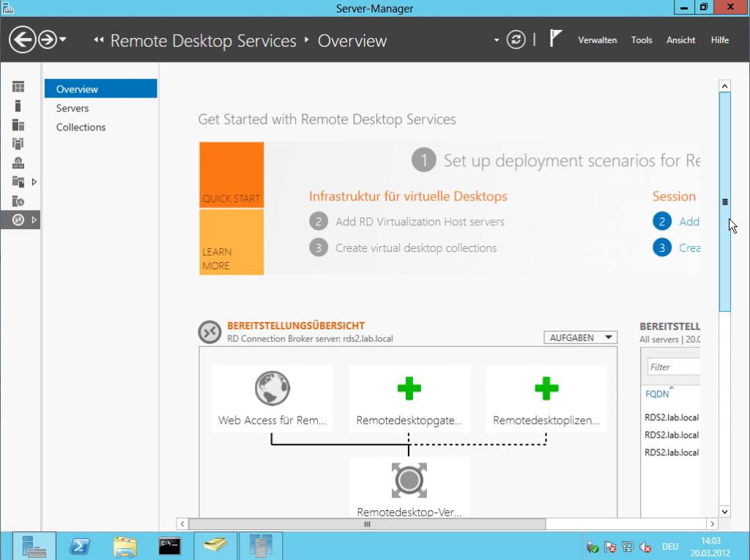Open the Dashboard view in Server Manager

20,86
